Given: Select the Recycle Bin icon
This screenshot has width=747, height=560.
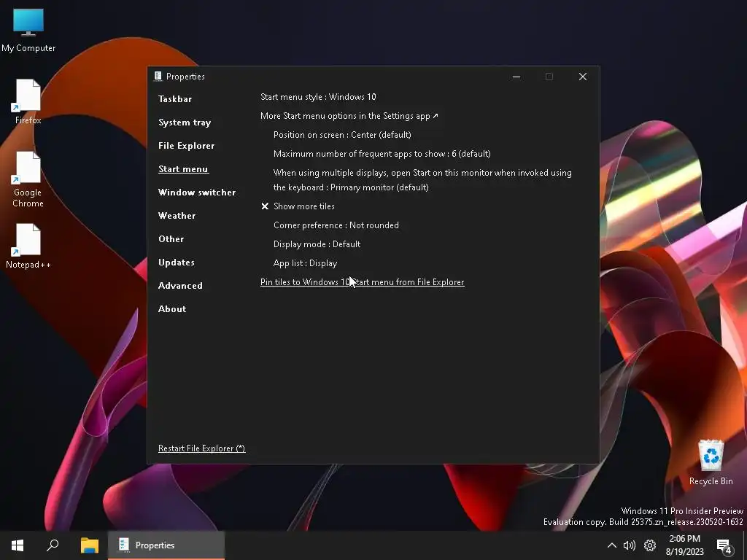Looking at the screenshot, I should pyautogui.click(x=711, y=462).
